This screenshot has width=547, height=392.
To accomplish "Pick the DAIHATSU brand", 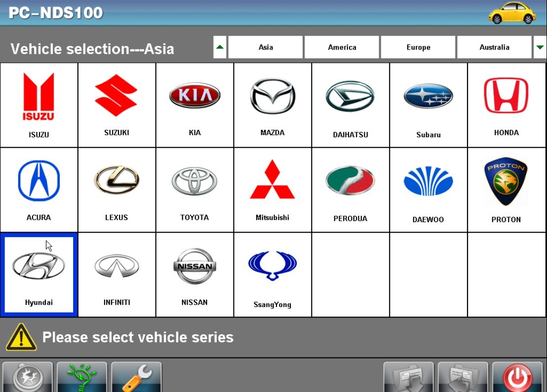I will tap(351, 105).
